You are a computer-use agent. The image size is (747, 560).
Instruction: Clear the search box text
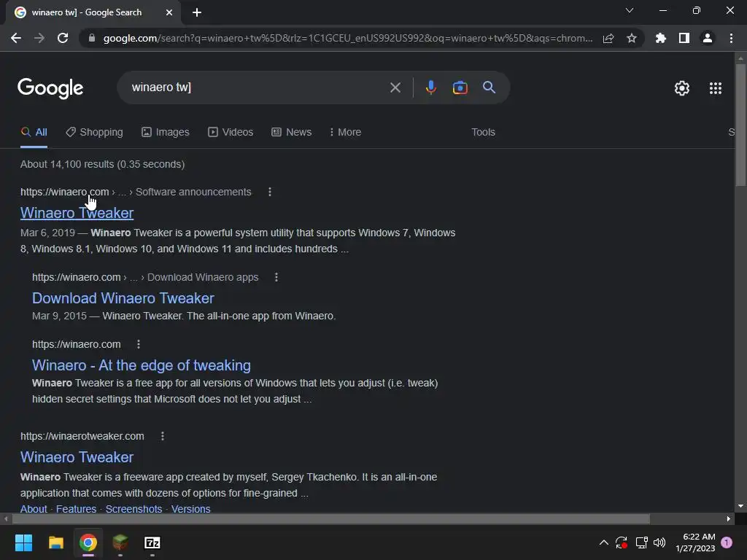coord(395,87)
